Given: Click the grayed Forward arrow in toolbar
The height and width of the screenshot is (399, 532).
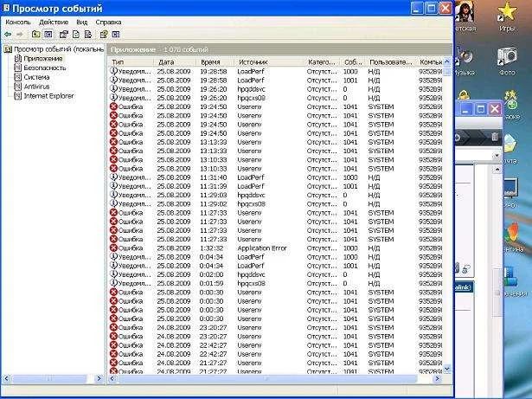Looking at the screenshot, I should click(x=20, y=35).
